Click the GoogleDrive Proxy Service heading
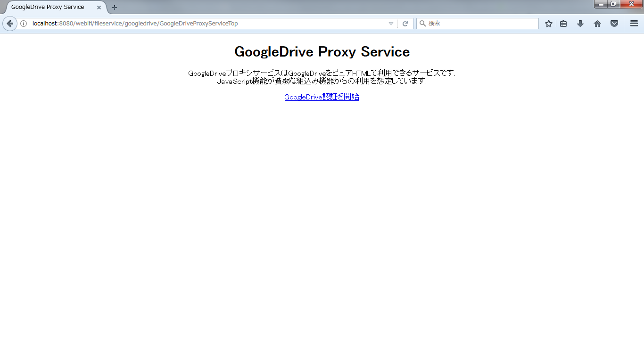 tap(322, 51)
